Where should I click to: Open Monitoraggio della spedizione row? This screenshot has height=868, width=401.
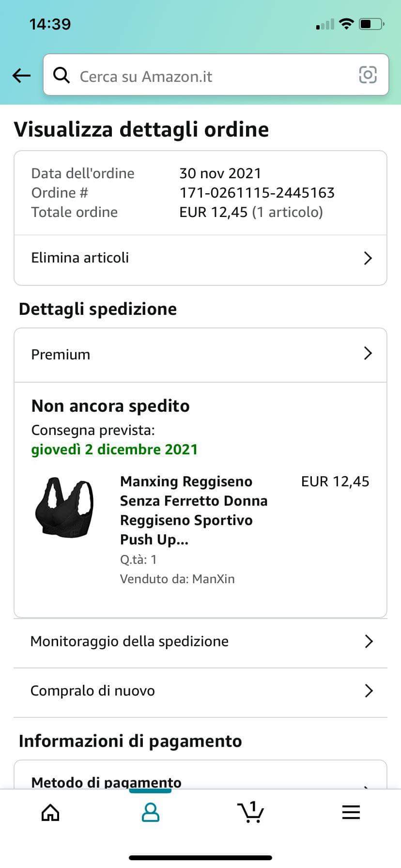pos(200,642)
